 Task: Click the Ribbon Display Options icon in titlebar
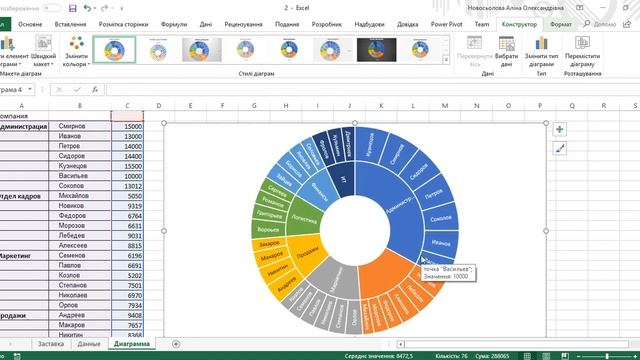coord(580,8)
